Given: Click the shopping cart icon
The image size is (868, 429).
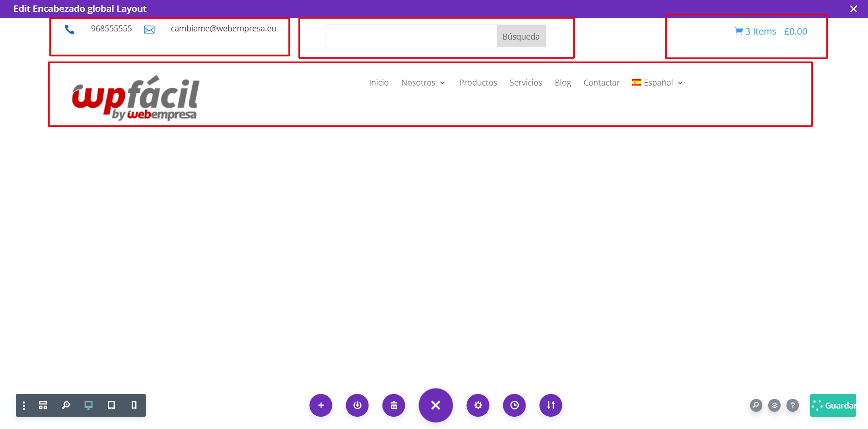Looking at the screenshot, I should (739, 31).
